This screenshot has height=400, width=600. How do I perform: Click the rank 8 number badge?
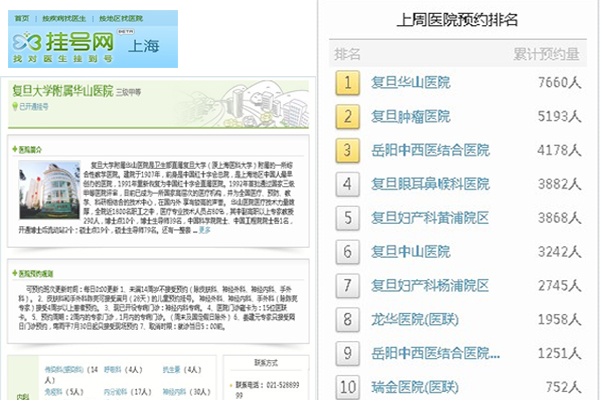tap(347, 320)
